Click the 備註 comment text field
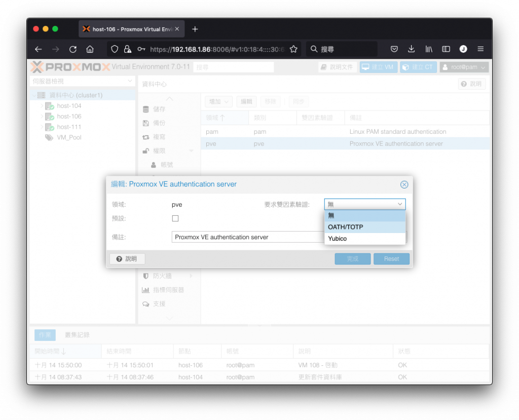The image size is (519, 420). (x=248, y=237)
